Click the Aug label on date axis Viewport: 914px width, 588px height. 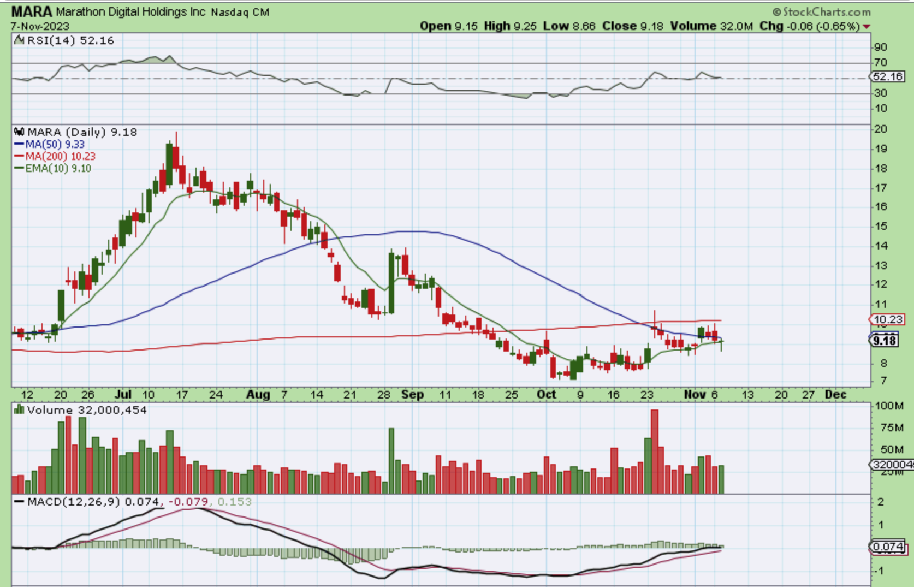point(258,394)
